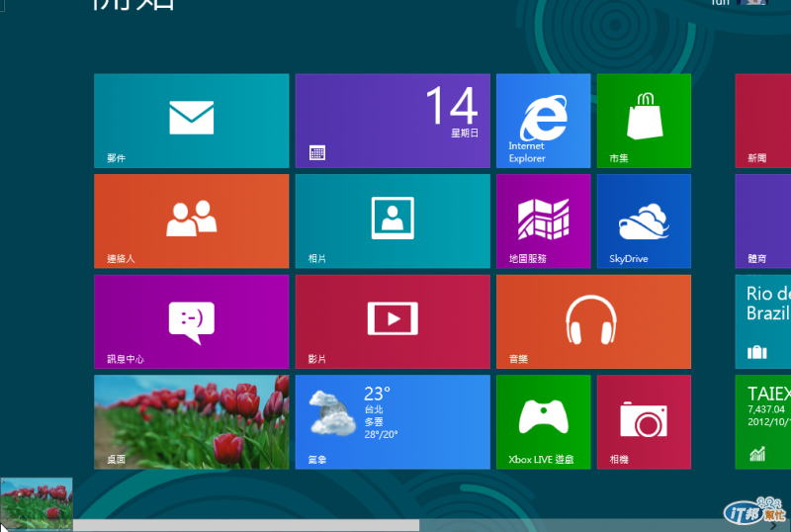This screenshot has width=791, height=532.
Task: Open the Sports (體育) tile
Action: point(763,222)
